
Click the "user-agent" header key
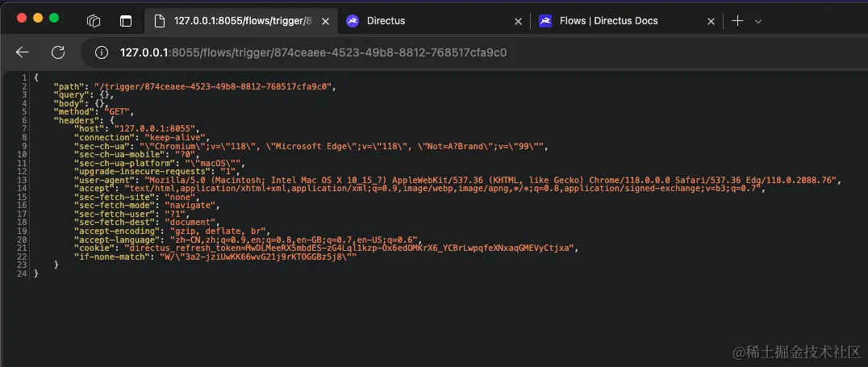(105, 181)
